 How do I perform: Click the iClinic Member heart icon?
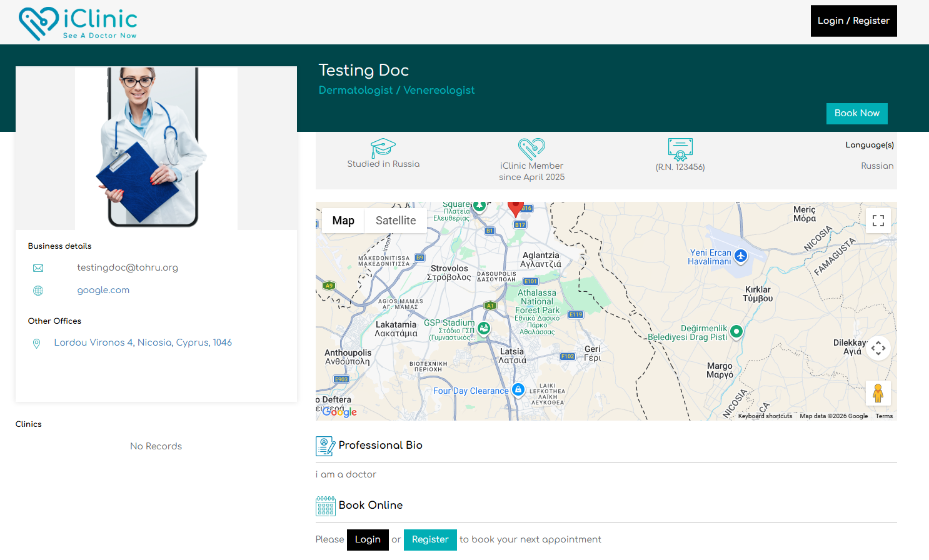(x=531, y=149)
